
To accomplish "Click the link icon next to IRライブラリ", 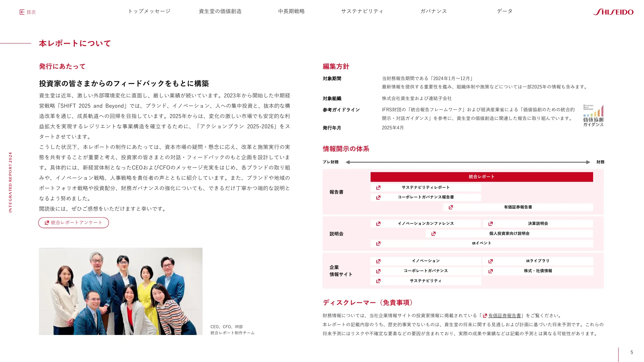I will point(490,261).
